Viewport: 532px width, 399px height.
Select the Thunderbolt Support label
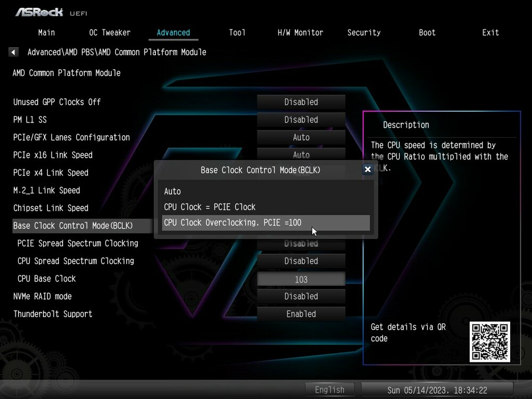click(x=53, y=314)
